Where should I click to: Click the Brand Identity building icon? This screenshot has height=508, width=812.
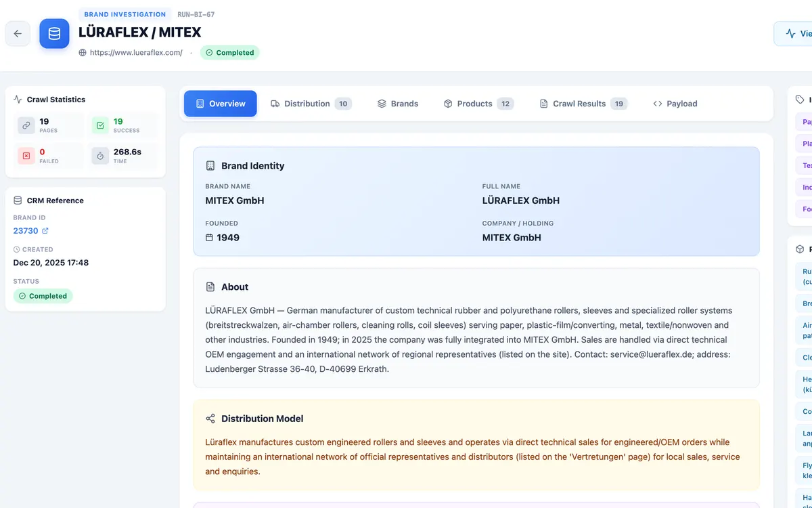pyautogui.click(x=210, y=165)
